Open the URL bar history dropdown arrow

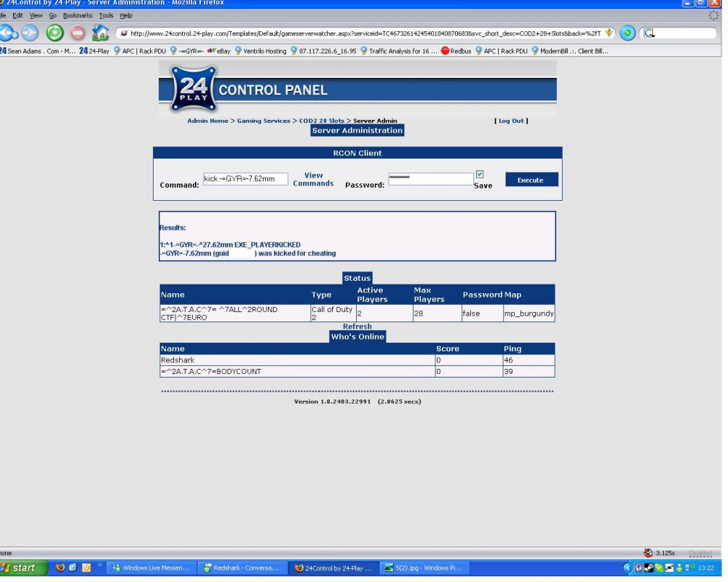click(x=609, y=33)
